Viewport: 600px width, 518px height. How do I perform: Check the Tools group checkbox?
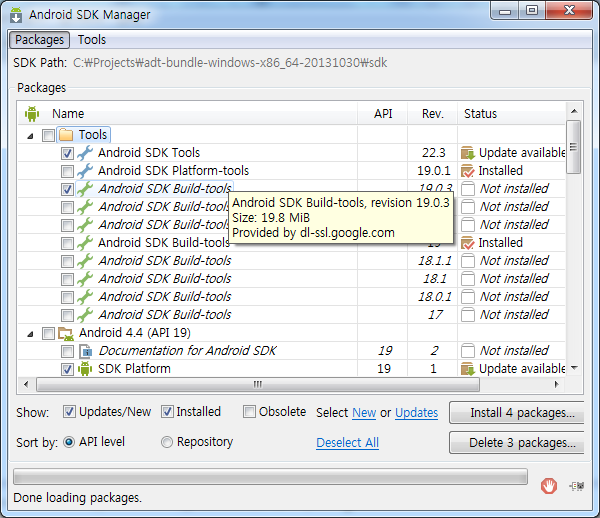pyautogui.click(x=48, y=135)
